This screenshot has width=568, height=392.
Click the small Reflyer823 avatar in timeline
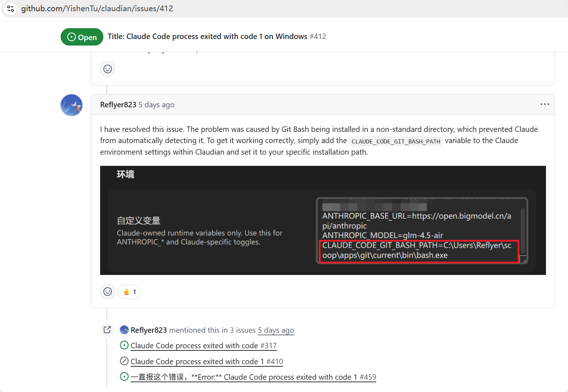point(124,330)
